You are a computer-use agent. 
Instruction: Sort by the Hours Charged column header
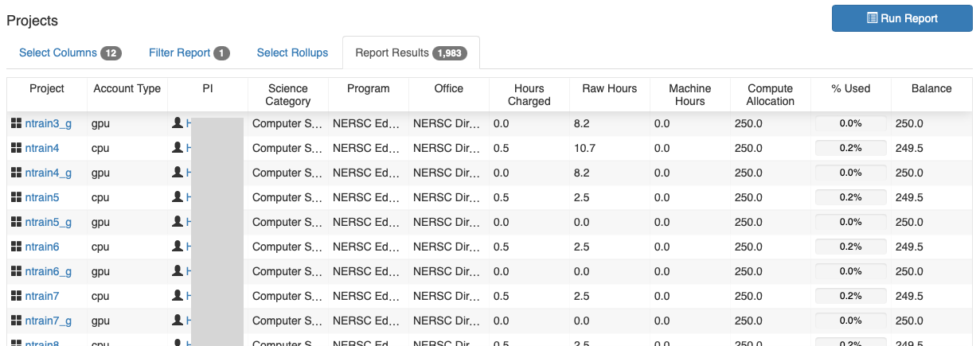tap(529, 95)
